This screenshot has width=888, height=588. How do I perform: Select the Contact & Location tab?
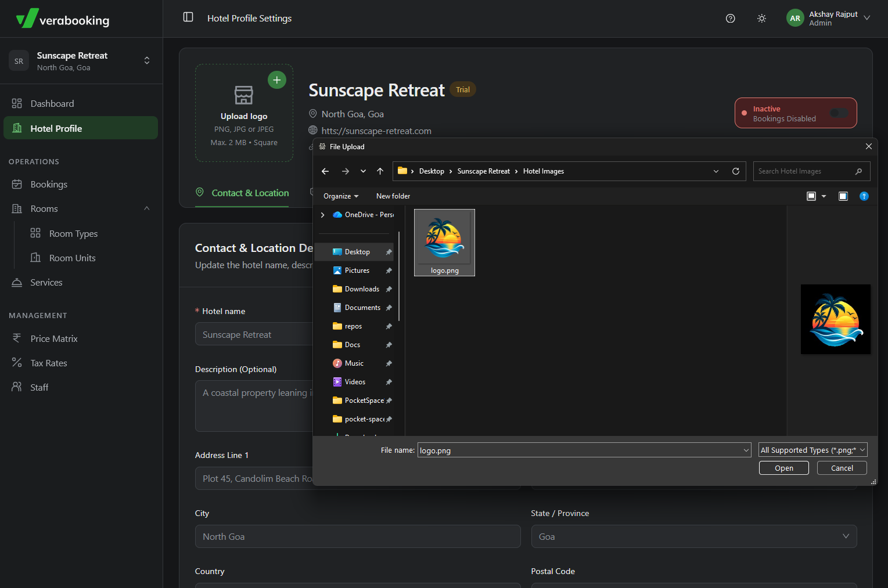pos(242,193)
